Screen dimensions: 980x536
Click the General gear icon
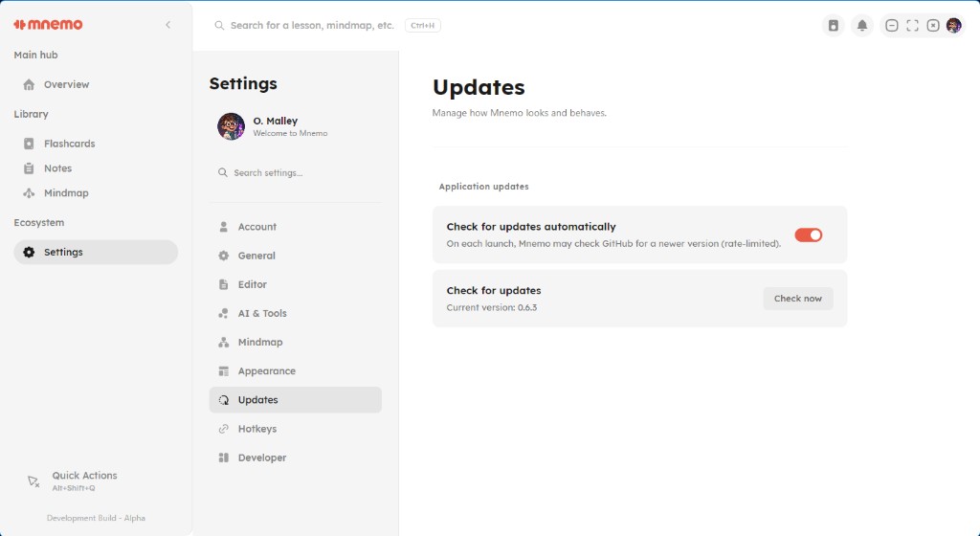224,256
